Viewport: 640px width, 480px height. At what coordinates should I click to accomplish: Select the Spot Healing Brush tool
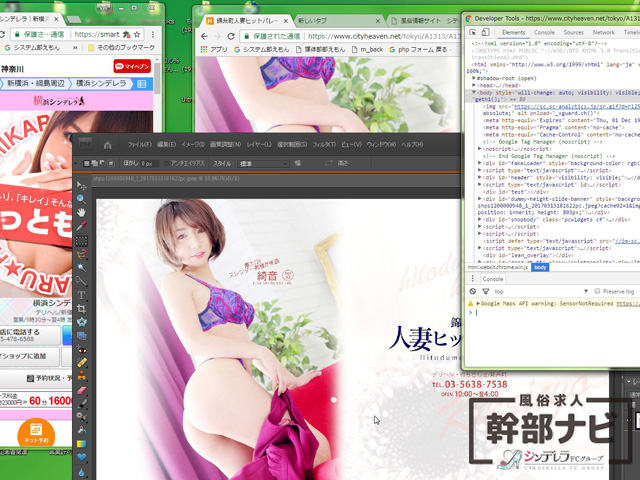[82, 362]
